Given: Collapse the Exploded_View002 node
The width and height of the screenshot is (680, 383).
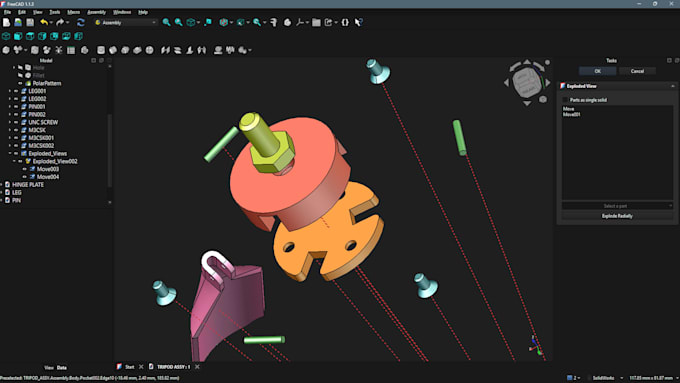Looking at the screenshot, I should tap(14, 161).
